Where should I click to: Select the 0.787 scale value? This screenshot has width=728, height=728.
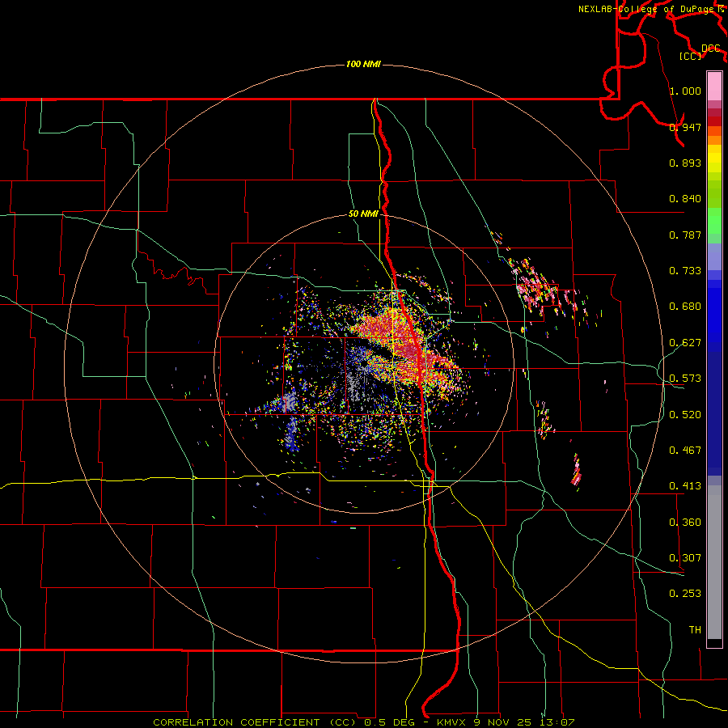tap(685, 235)
